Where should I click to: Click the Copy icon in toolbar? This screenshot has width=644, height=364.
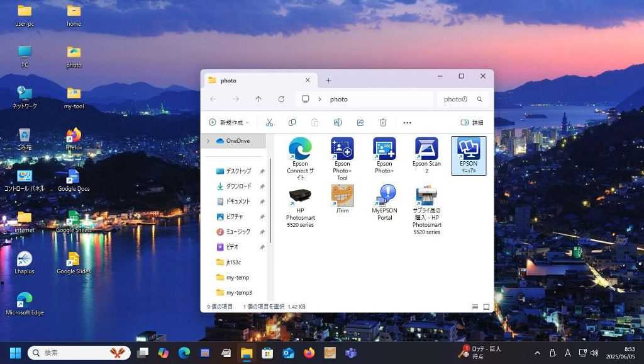pyautogui.click(x=292, y=123)
